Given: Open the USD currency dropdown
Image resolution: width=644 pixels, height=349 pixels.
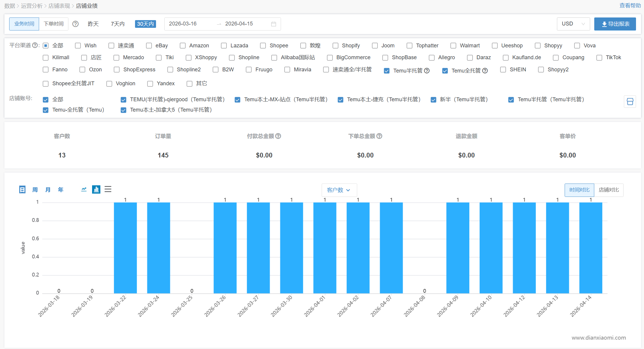Looking at the screenshot, I should click(x=573, y=24).
